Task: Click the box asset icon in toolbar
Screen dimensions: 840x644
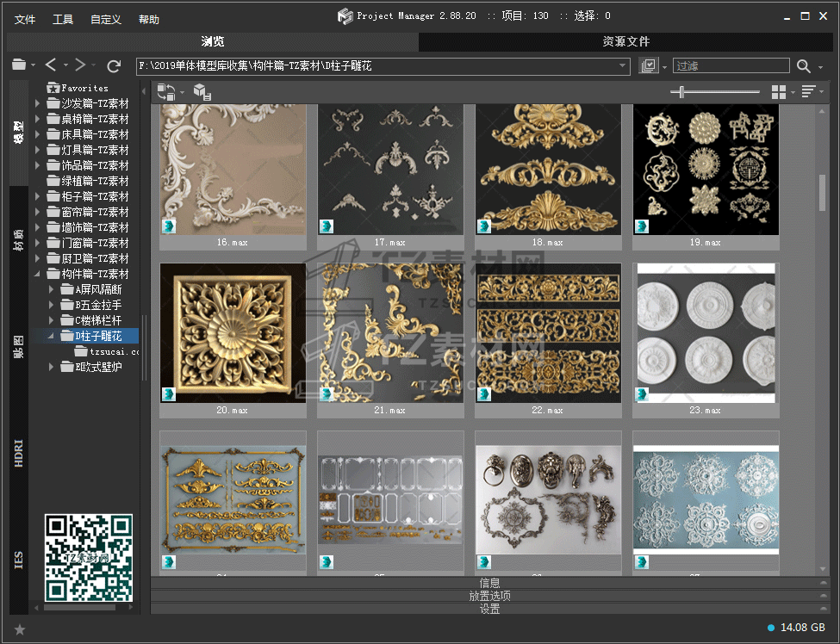Action: (x=202, y=92)
